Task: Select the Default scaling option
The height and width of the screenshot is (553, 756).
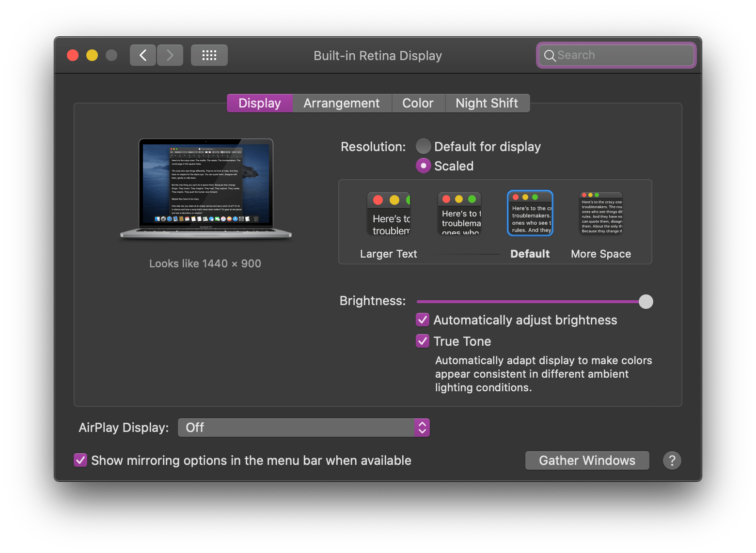Action: 530,213
